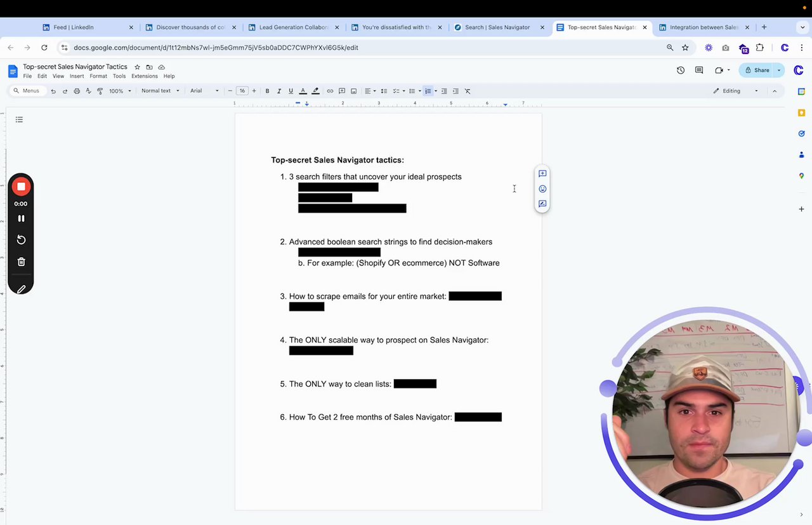Image resolution: width=812 pixels, height=525 pixels.
Task: Open version history clock icon
Action: pos(681,70)
